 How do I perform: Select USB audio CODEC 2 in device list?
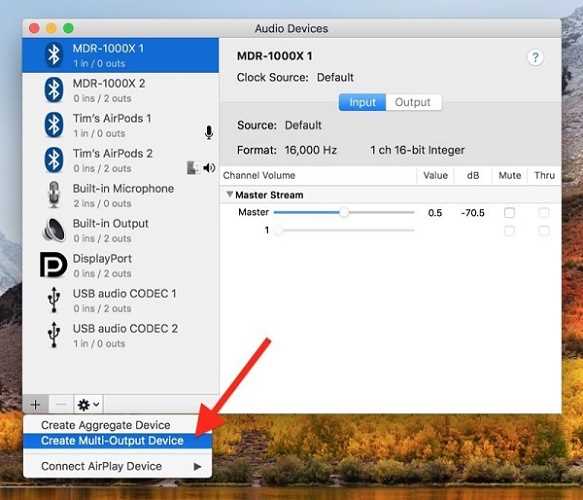[120, 335]
